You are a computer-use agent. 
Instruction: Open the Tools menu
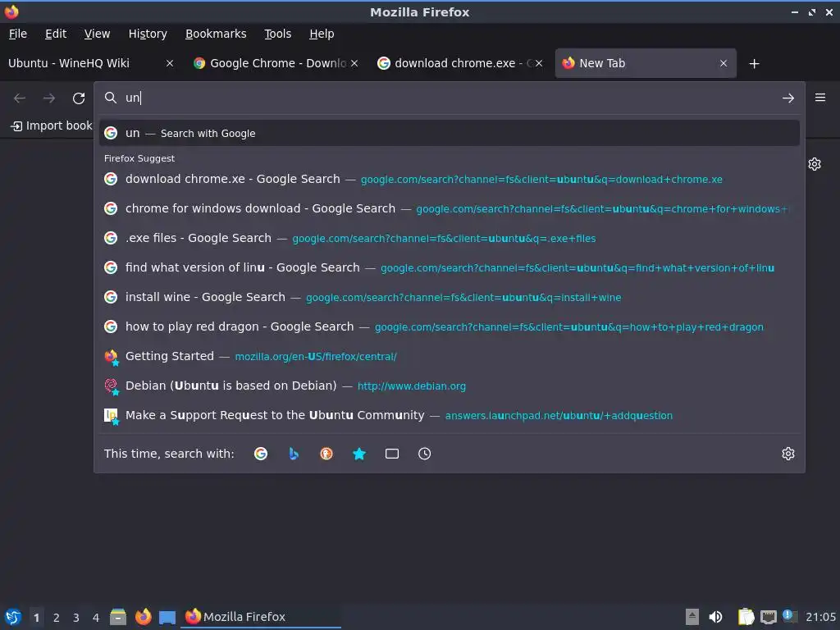(x=277, y=34)
